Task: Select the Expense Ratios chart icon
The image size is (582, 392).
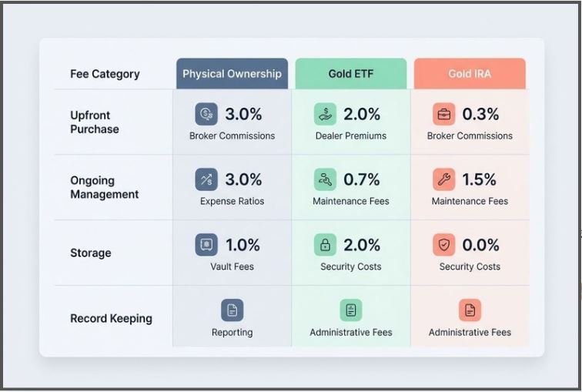Action: click(x=206, y=179)
